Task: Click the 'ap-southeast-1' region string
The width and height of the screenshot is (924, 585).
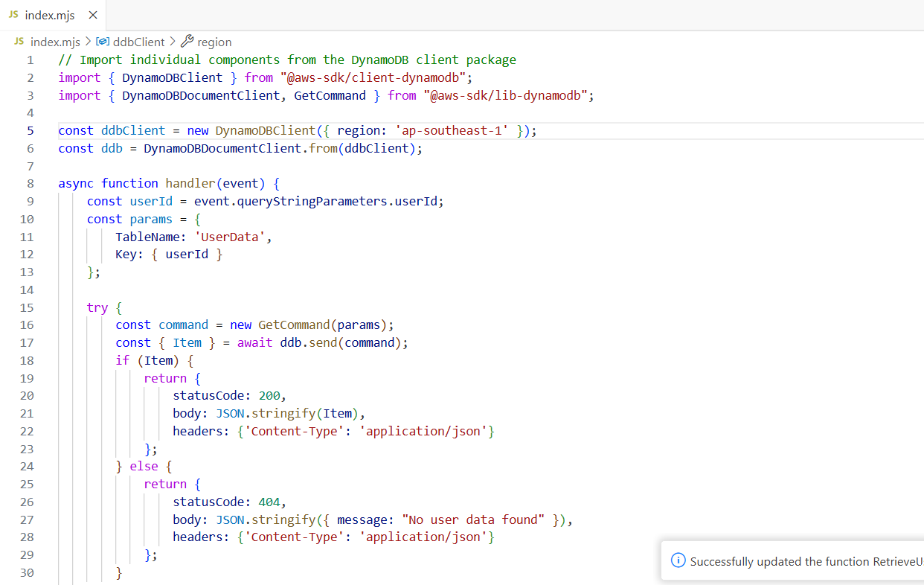Action: tap(452, 131)
